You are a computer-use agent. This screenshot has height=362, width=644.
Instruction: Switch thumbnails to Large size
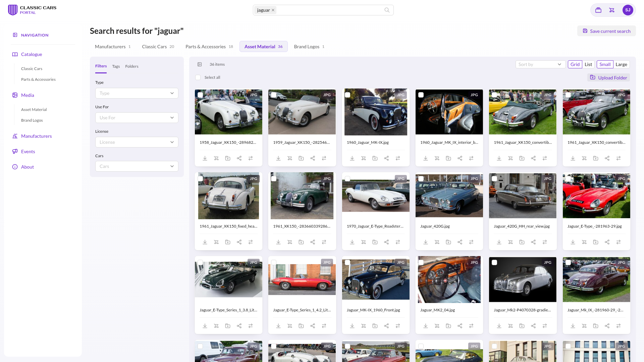(x=621, y=64)
